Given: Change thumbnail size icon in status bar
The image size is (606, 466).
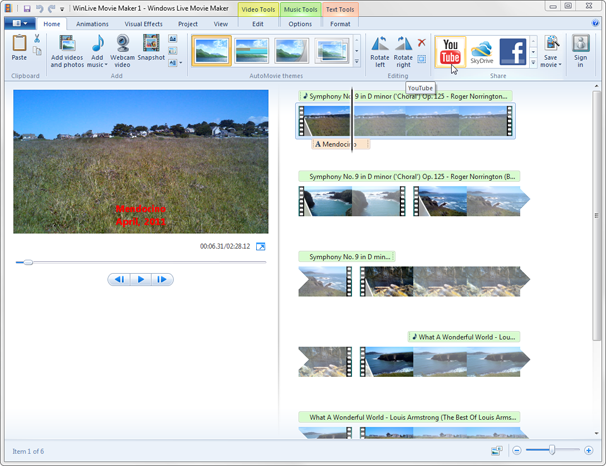Looking at the screenshot, I should tap(497, 451).
